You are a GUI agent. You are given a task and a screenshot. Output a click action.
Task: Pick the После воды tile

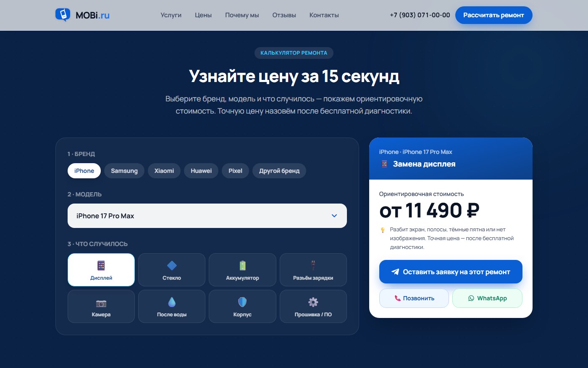(172, 306)
